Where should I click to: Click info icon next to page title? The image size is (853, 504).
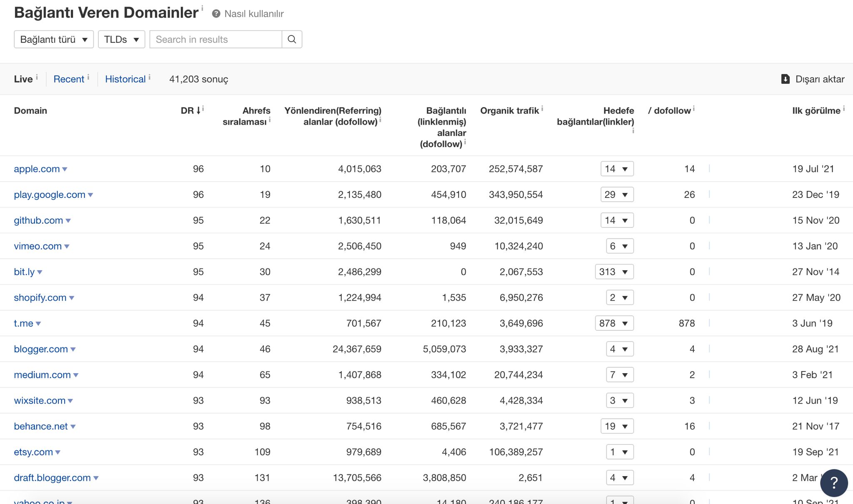pyautogui.click(x=202, y=8)
